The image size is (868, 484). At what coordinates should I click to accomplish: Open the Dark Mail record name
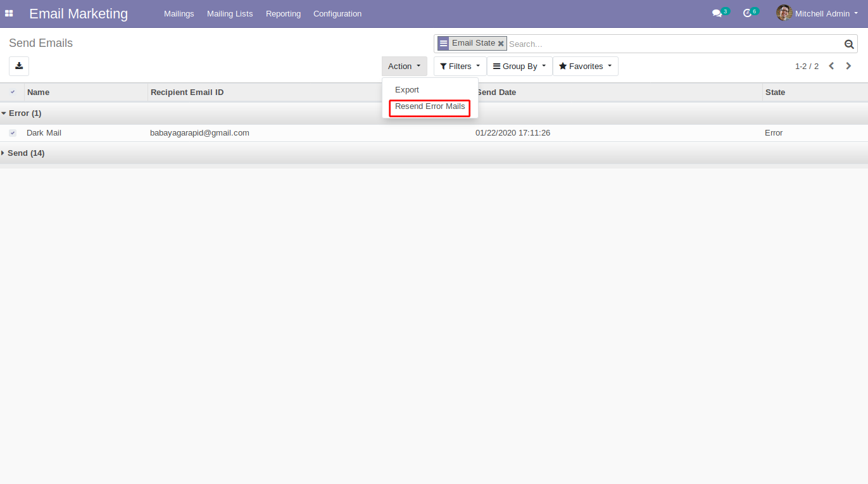click(44, 133)
